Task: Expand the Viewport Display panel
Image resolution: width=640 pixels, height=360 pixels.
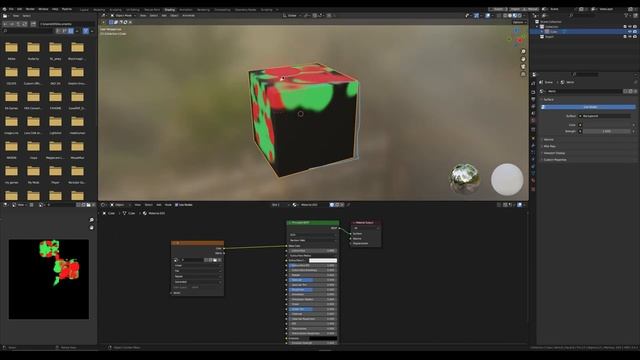Action: pyautogui.click(x=553, y=153)
